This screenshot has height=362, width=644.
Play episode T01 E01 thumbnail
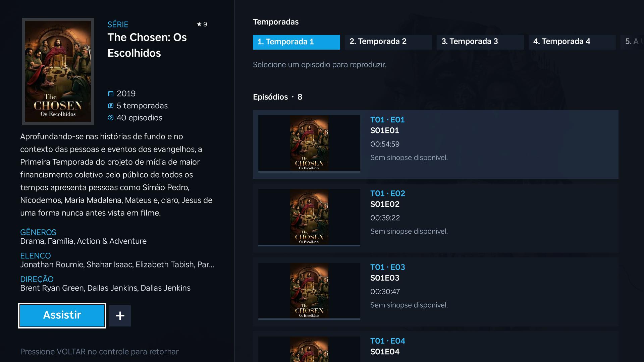(309, 143)
